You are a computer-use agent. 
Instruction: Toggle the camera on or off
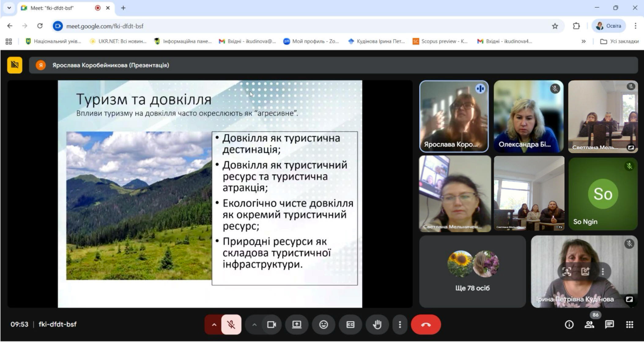(x=271, y=324)
